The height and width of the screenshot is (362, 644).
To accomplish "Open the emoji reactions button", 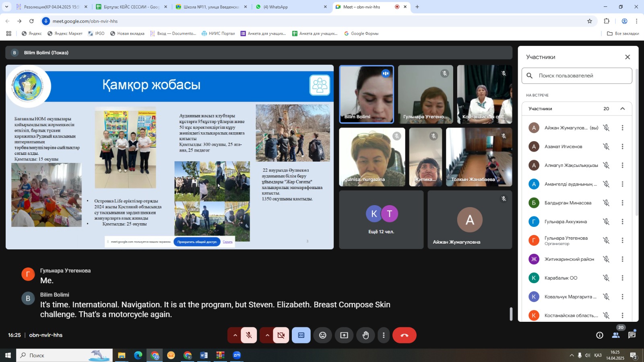I will 322,335.
